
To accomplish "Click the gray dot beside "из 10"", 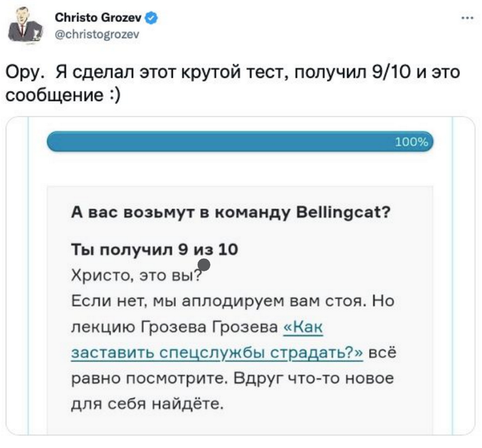I will point(204,264).
